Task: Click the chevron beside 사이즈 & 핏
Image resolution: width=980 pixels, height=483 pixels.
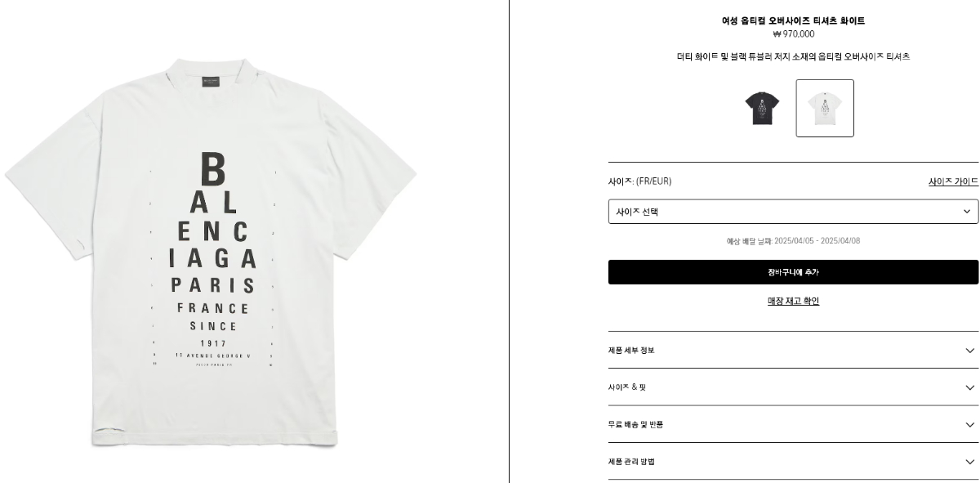Action: tap(970, 387)
